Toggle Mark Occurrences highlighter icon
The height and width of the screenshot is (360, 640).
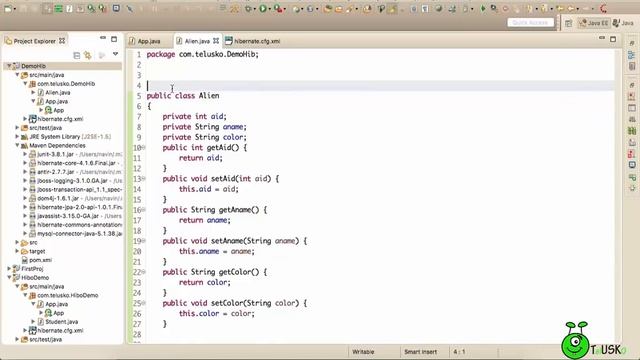point(392,9)
